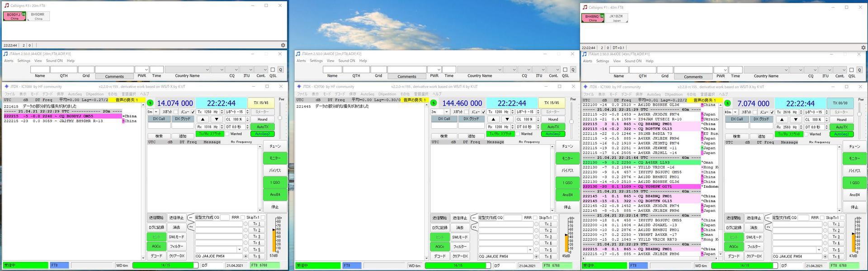Click AGCc button in JTDX IC7300
Screen dimensions: 868x271
[x=733, y=247]
